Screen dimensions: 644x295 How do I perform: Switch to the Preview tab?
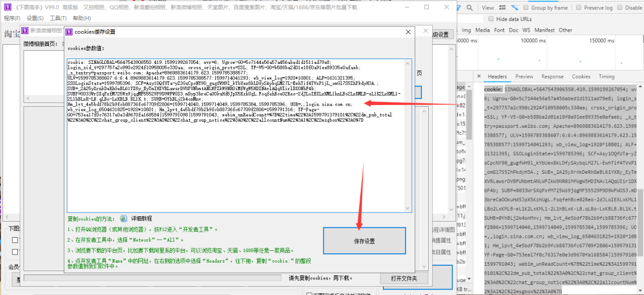coord(524,76)
